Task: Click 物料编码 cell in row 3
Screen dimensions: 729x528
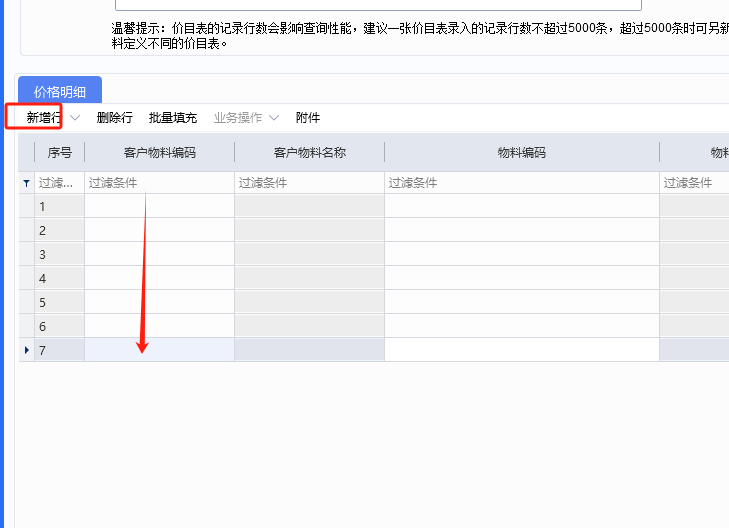Action: [522, 254]
